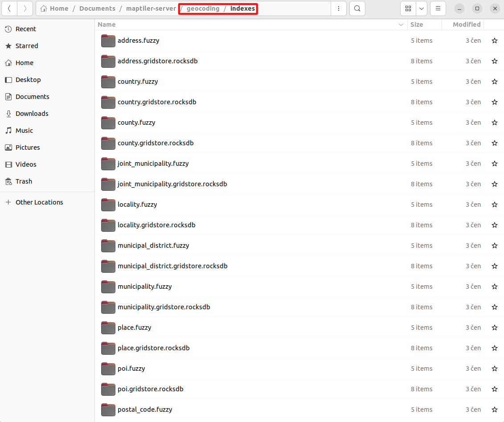Open Desktop in the sidebar
The height and width of the screenshot is (422, 504).
tap(47, 80)
